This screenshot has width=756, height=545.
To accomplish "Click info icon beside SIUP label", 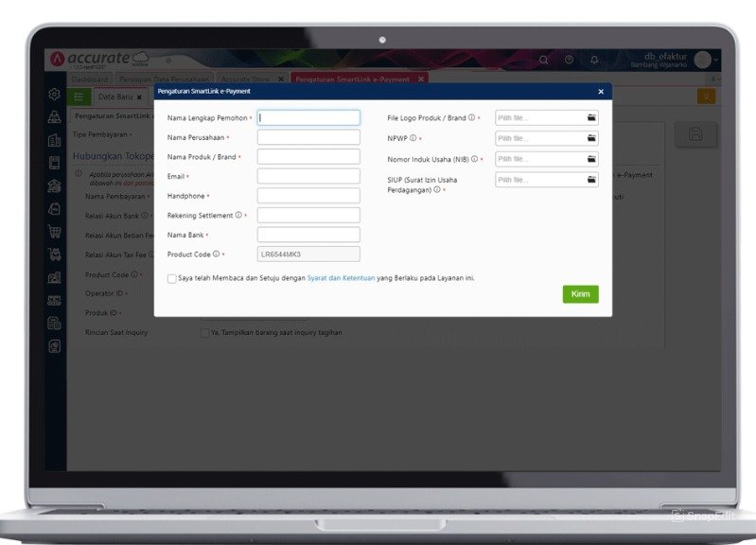I will [x=437, y=189].
